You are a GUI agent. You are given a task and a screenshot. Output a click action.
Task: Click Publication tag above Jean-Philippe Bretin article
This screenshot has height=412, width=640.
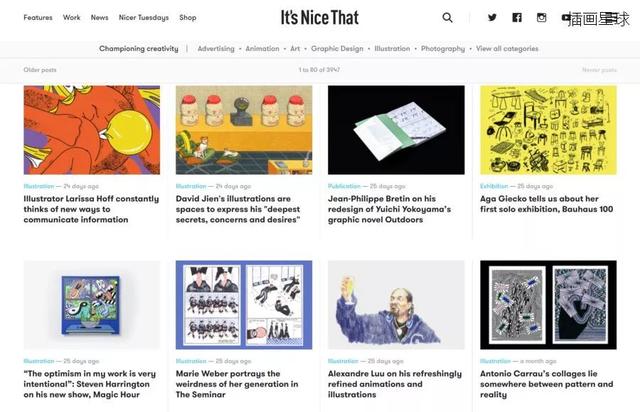[x=344, y=186]
